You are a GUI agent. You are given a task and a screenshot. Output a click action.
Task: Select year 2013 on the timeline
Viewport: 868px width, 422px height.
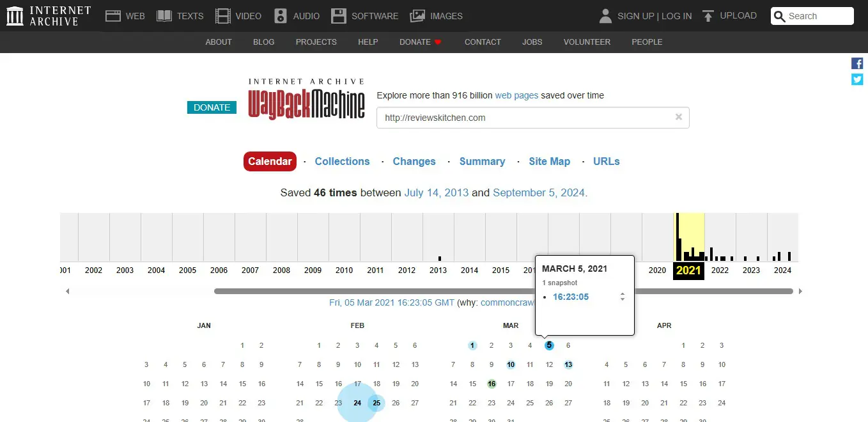point(438,270)
